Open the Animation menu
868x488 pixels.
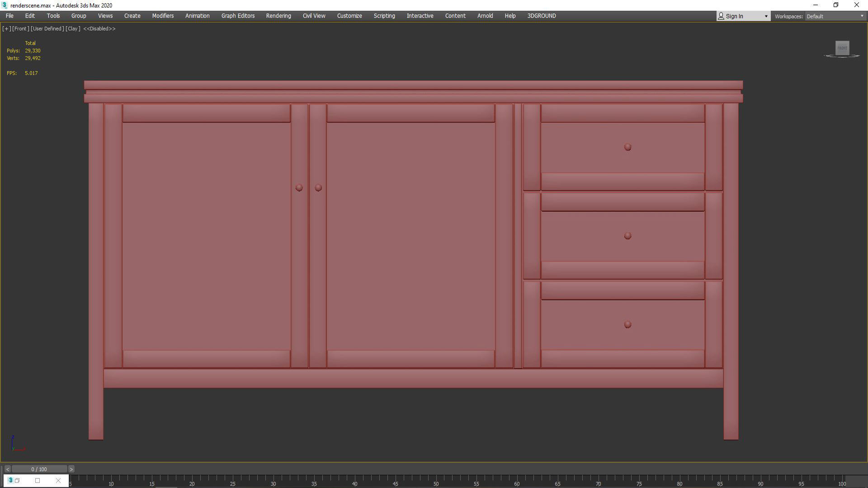198,16
